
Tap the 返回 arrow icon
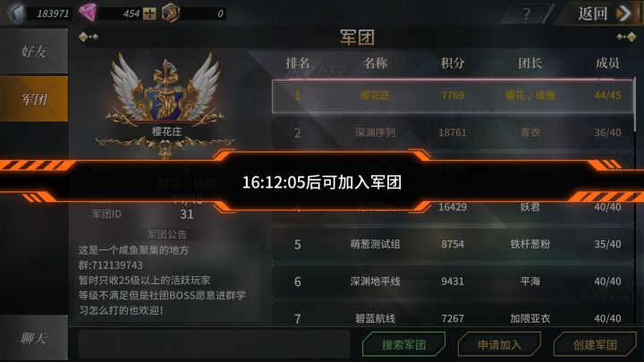pyautogui.click(x=624, y=13)
